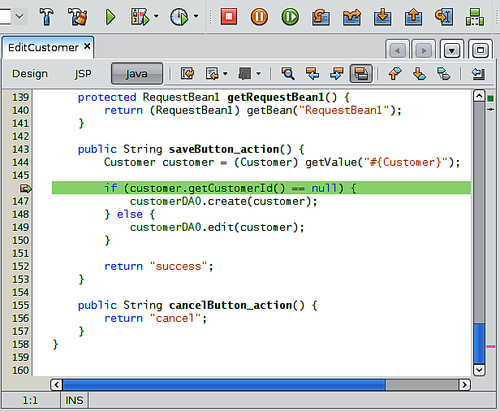Click Run to Cursor icon
The height and width of the screenshot is (412, 500).
[444, 17]
